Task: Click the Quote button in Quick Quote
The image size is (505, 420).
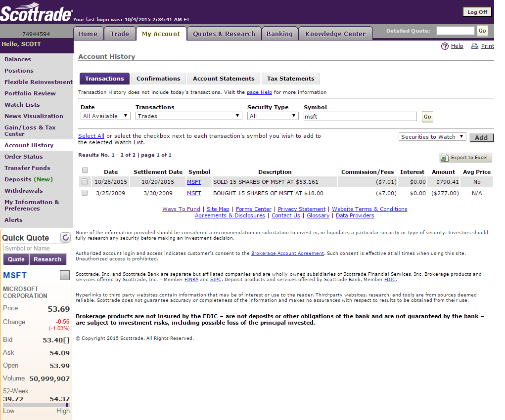Action: tap(16, 259)
